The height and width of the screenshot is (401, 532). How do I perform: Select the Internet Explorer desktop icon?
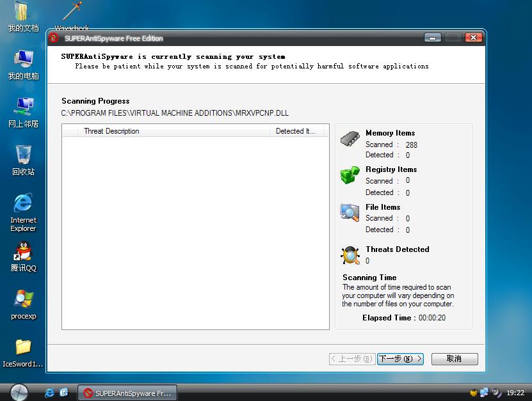[x=23, y=212]
